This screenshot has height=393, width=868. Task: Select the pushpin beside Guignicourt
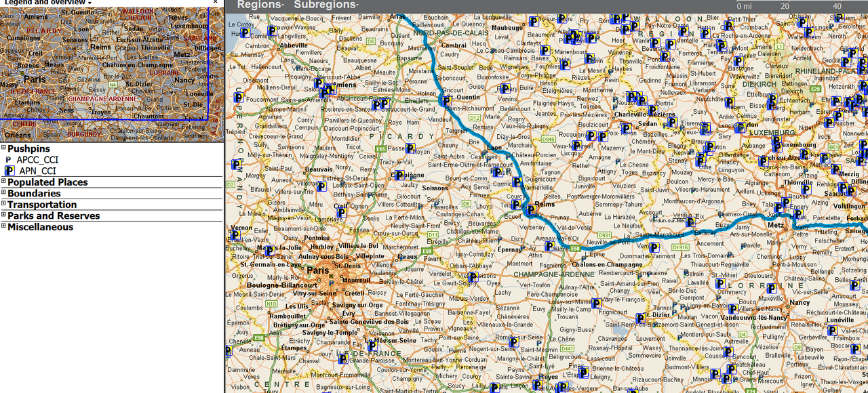pyautogui.click(x=518, y=182)
